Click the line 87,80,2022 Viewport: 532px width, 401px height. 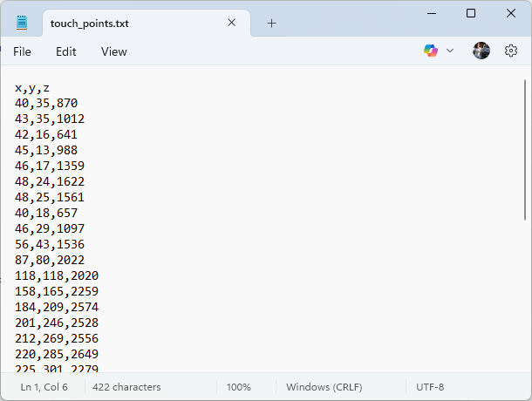(x=50, y=260)
